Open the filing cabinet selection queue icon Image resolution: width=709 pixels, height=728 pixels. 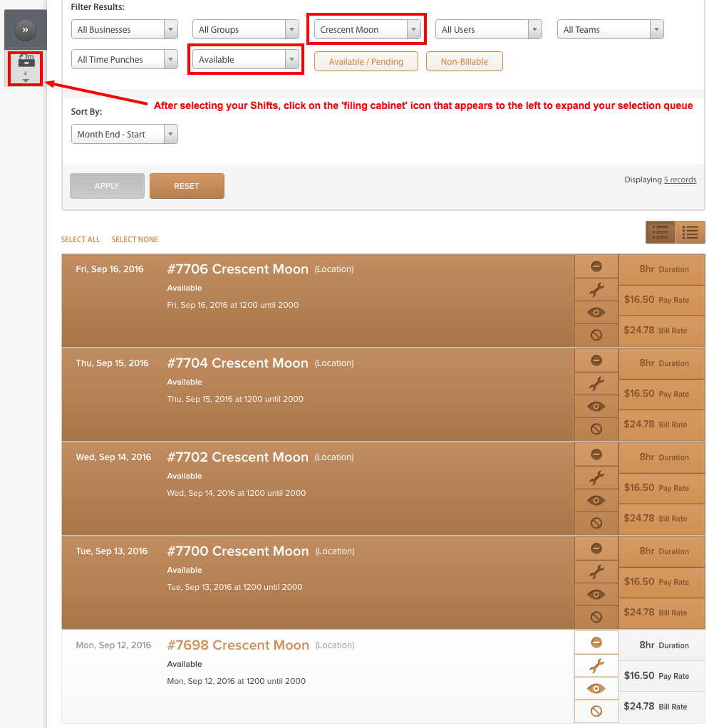pyautogui.click(x=26, y=68)
